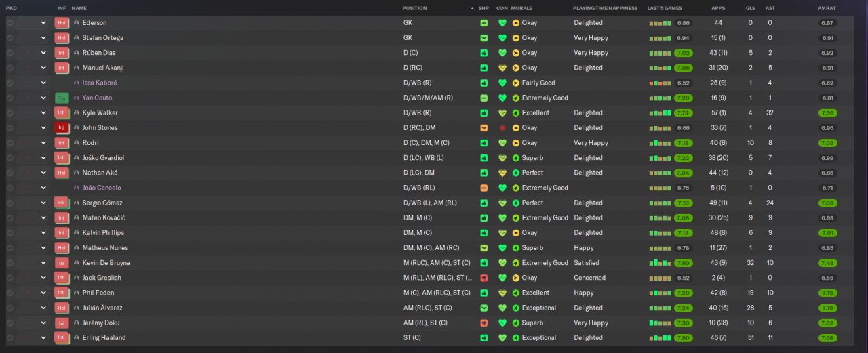Click Erling Haaland's last 5 games form bars

point(660,337)
